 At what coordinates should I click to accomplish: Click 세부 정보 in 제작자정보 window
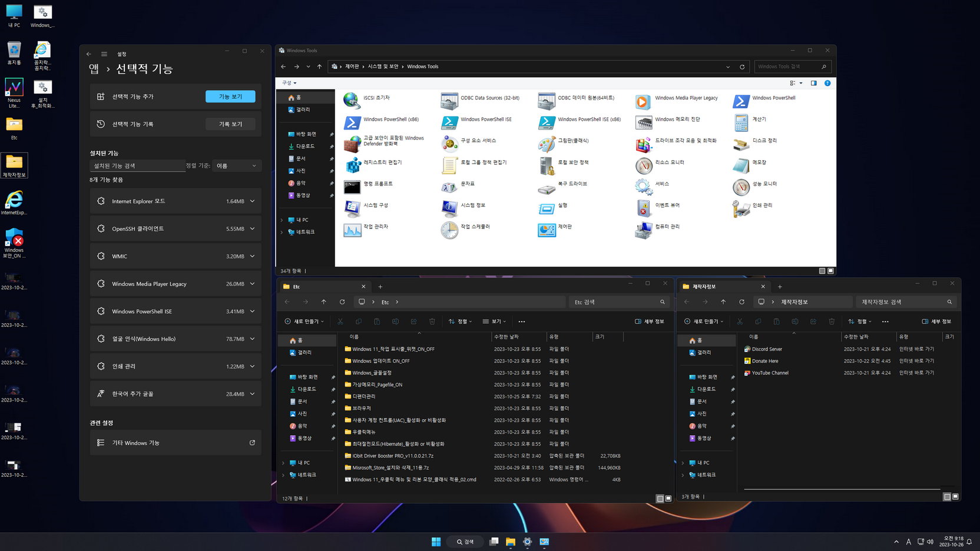936,321
